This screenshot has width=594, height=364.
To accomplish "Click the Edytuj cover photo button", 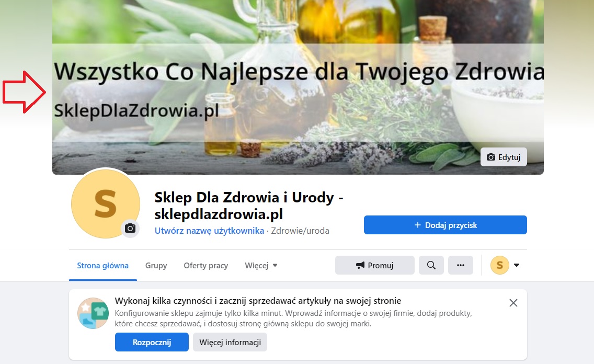I will [504, 157].
